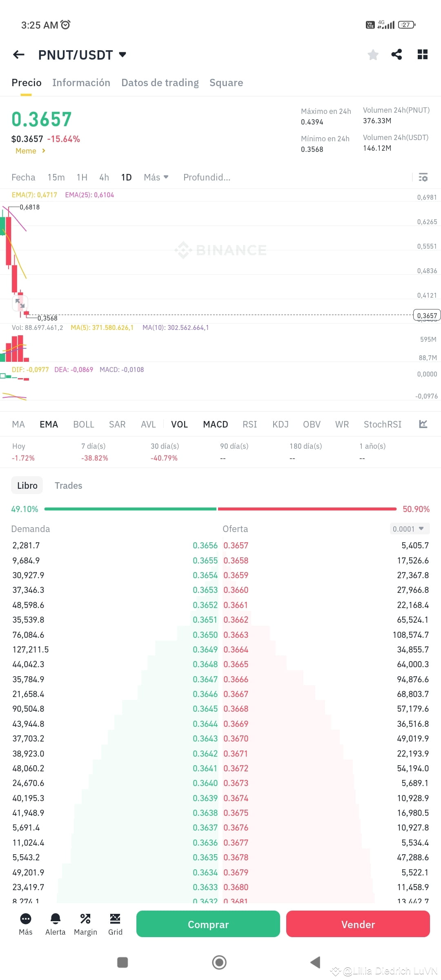Switch to the Información tab
The width and height of the screenshot is (441, 980).
pyautogui.click(x=81, y=82)
